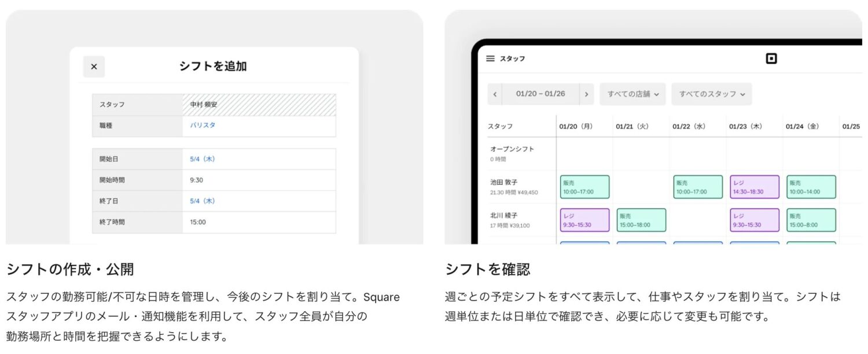Open 北川 綾子's レジ shift on 01/23
The height and width of the screenshot is (354, 868).
(x=755, y=220)
